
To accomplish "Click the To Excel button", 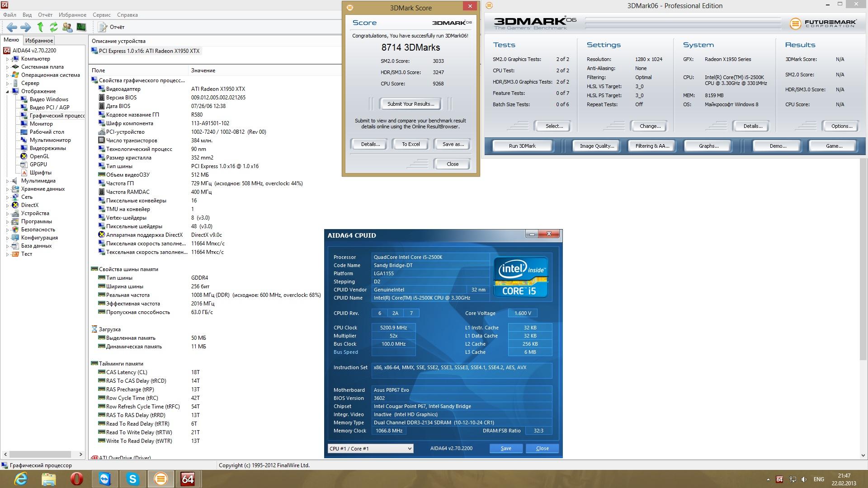I will coord(411,144).
